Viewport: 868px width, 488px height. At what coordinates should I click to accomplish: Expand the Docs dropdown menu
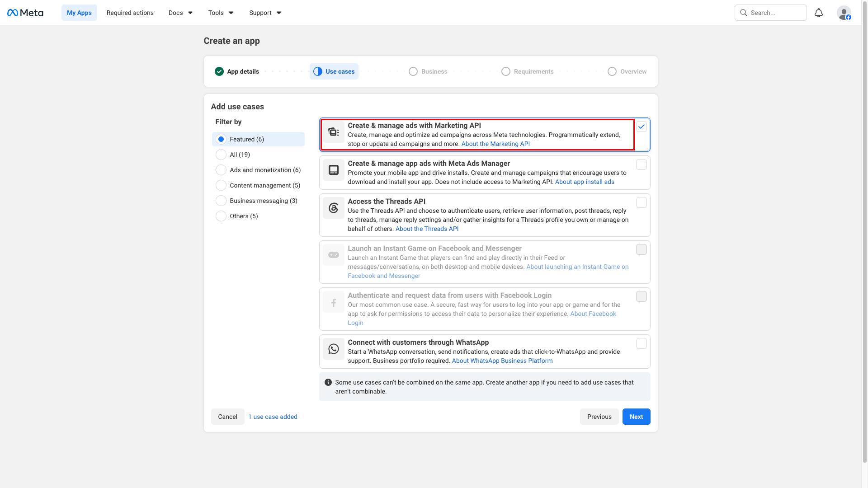[180, 13]
